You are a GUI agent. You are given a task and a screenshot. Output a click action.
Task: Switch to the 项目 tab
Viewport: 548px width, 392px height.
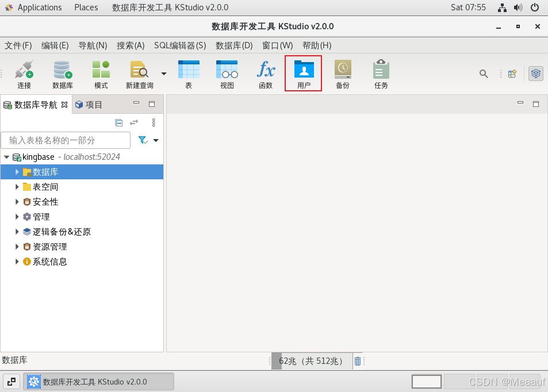(89, 105)
